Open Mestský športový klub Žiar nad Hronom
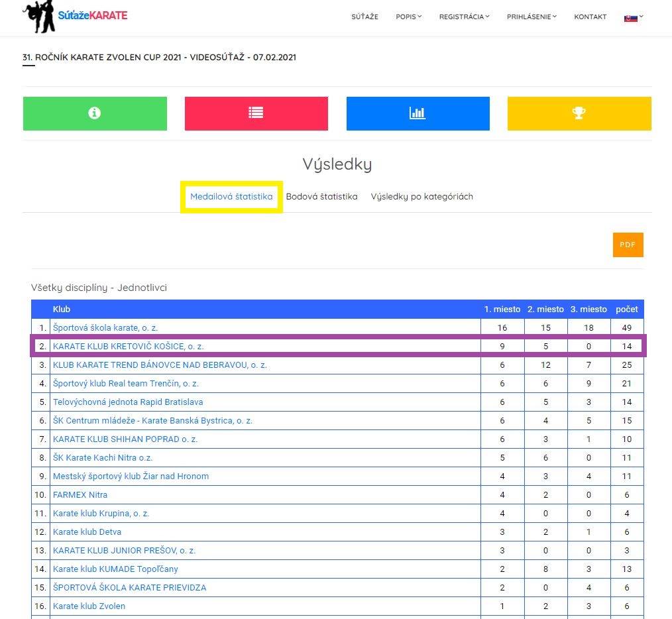This screenshot has width=672, height=619. click(131, 476)
